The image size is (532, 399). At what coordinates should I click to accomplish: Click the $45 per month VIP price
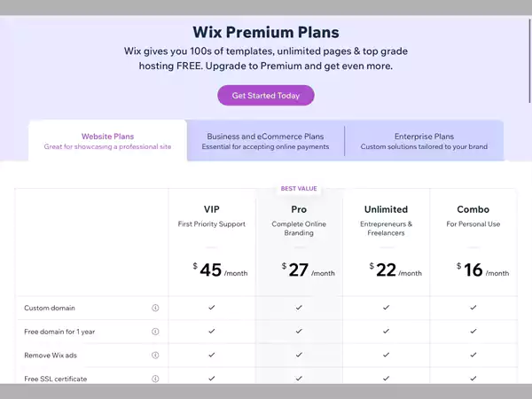[220, 270]
